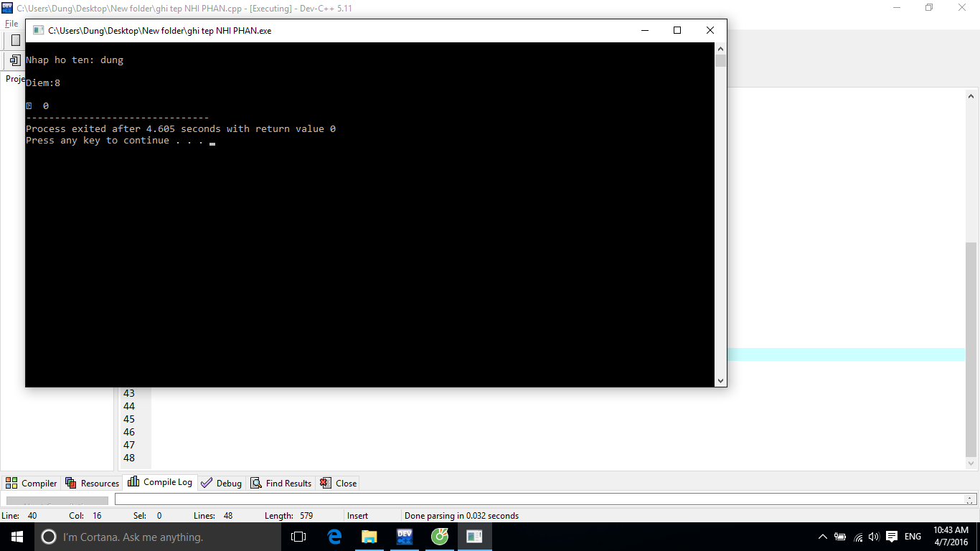Launch Microsoft Edge from taskbar
980x551 pixels.
pos(334,537)
